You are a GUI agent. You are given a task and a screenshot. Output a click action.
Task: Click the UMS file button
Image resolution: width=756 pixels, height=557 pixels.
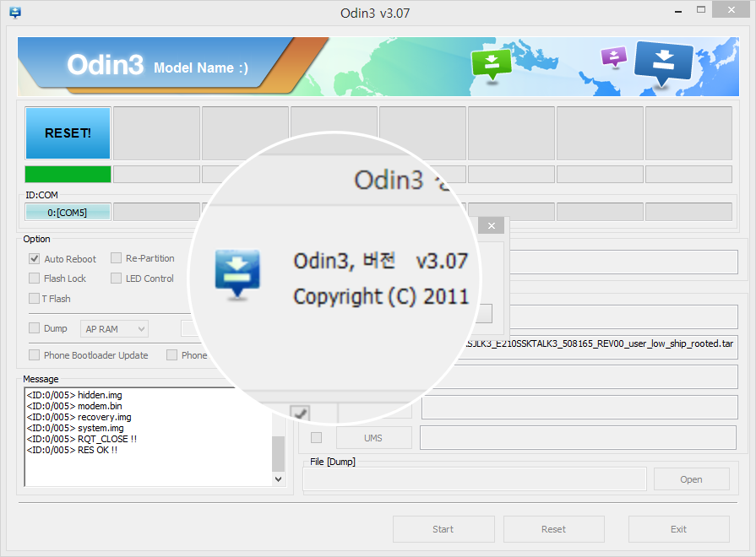tap(373, 438)
